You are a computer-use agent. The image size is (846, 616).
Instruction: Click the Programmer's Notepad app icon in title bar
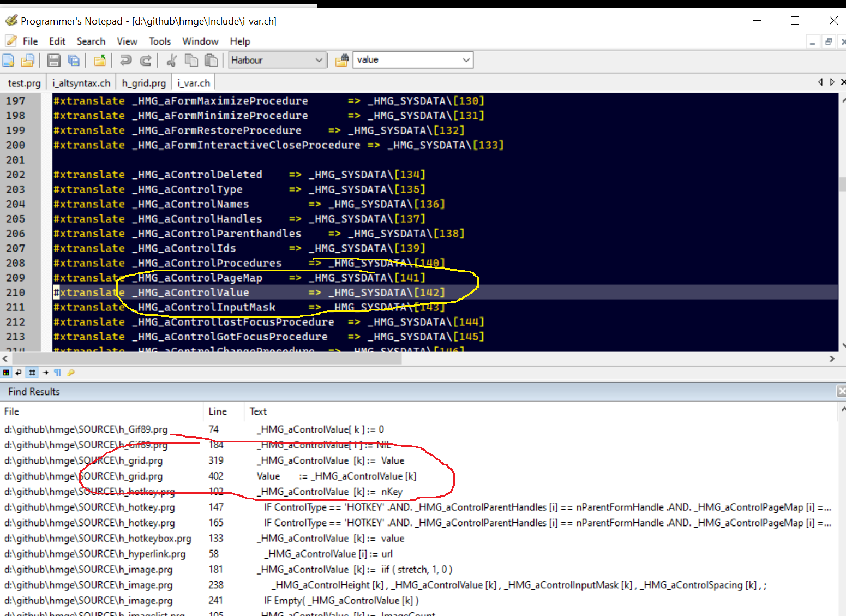click(11, 21)
